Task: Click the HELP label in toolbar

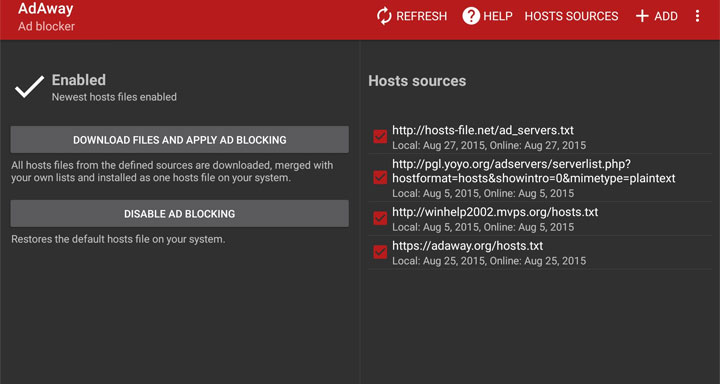Action: coord(498,16)
